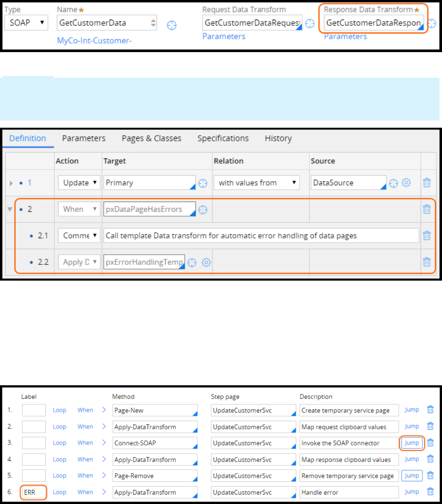Open Parameters link under Response Data Transform

click(345, 37)
